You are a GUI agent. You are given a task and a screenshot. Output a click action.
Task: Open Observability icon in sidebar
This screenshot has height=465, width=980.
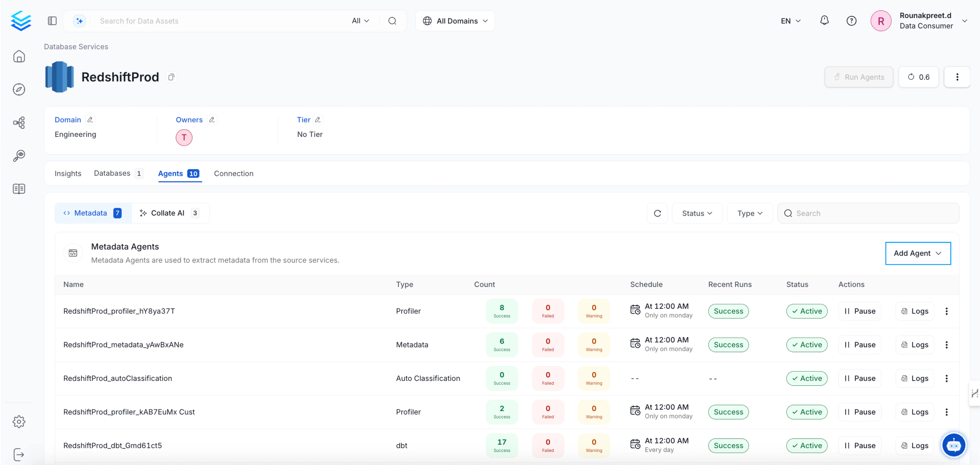coord(19,155)
